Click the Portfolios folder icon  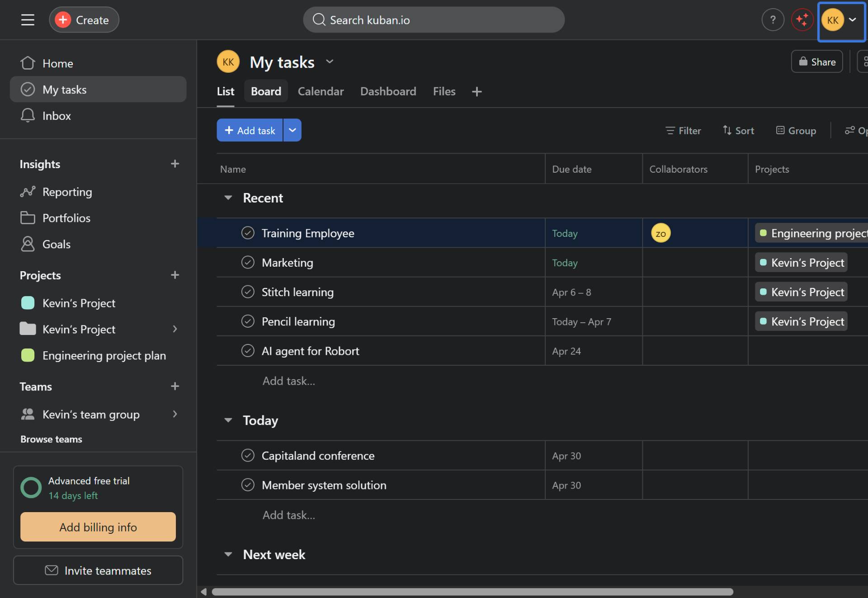tap(28, 218)
